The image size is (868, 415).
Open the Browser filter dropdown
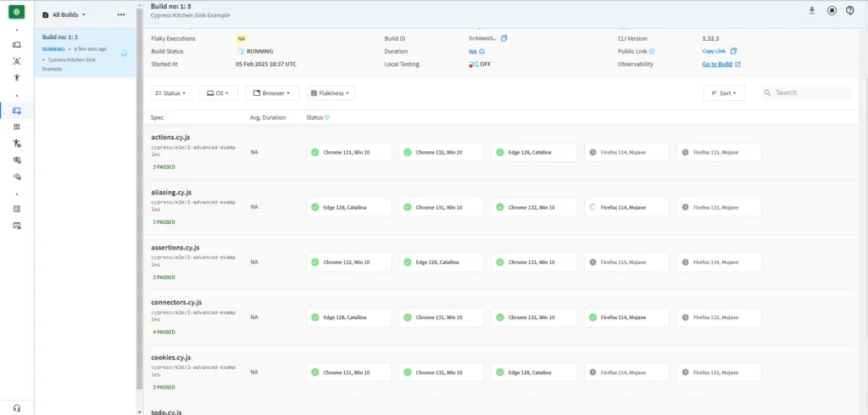pos(272,93)
